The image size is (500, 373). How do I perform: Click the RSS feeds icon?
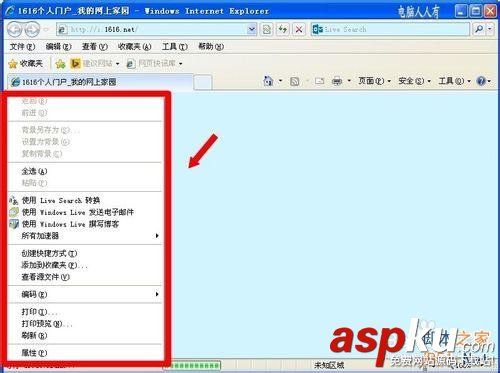coord(294,81)
